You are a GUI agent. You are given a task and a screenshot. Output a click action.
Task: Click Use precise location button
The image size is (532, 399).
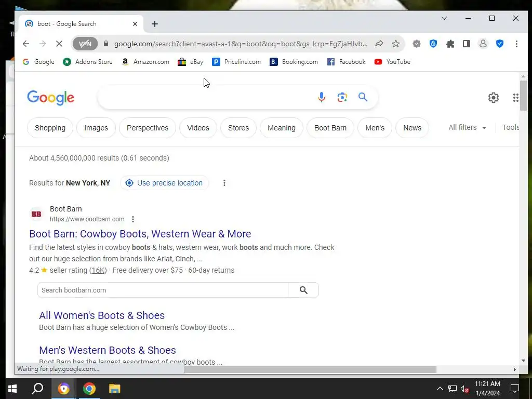click(165, 183)
